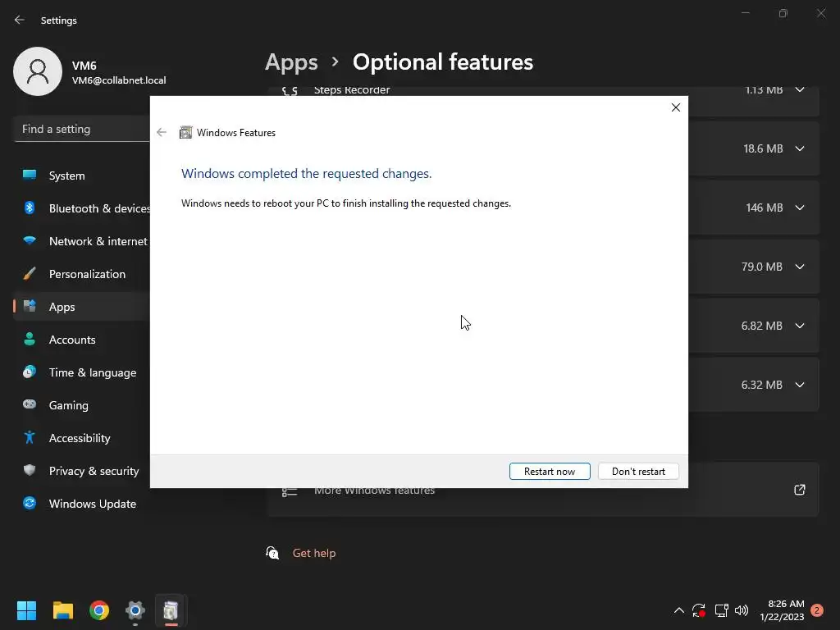Viewport: 840px width, 630px height.
Task: Click the Settings gear taskbar icon
Action: click(135, 610)
